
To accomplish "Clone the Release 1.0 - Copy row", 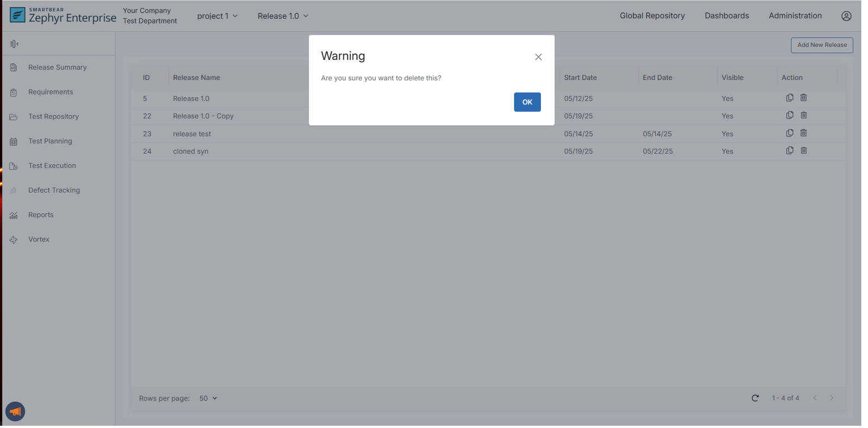I will 789,116.
